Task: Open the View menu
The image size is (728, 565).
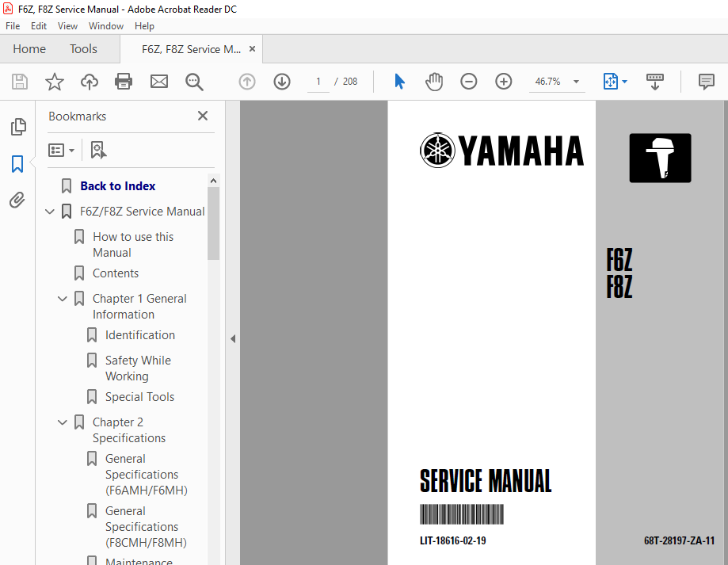Action: [x=67, y=26]
